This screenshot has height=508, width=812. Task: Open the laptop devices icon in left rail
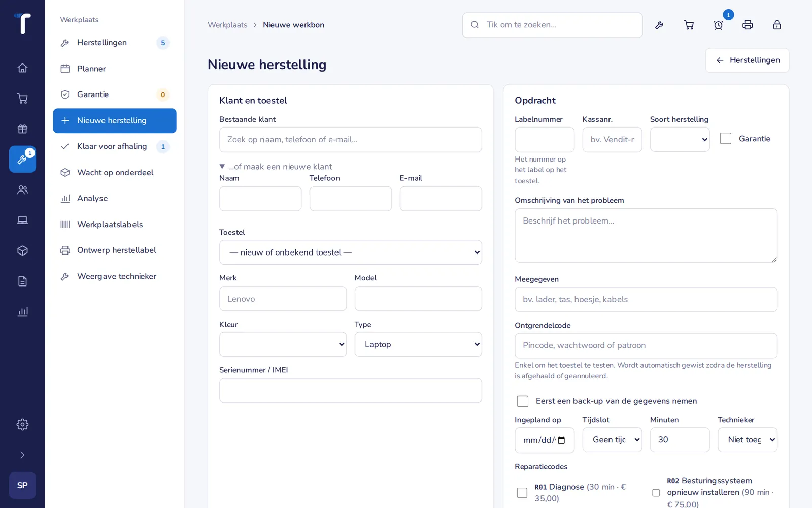pos(22,220)
